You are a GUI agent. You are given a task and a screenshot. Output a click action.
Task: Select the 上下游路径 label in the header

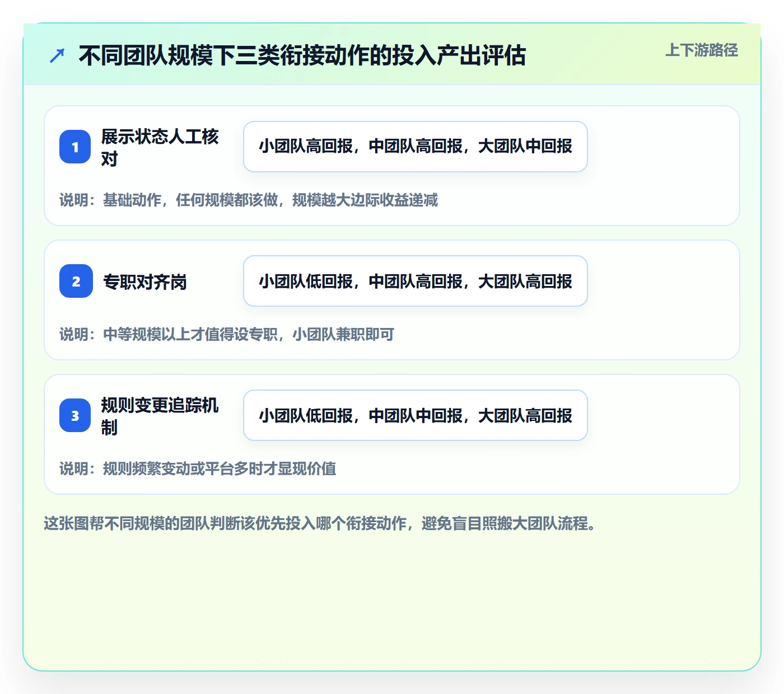(x=702, y=50)
